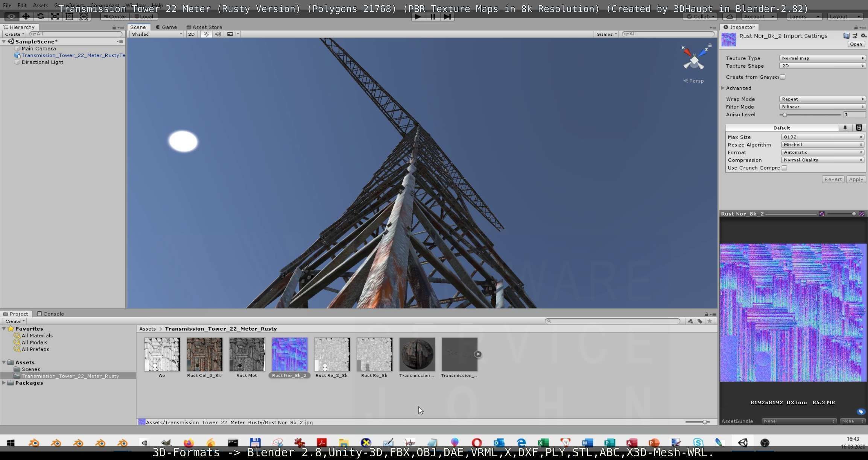Screen dimensions: 868x460
Task: Open Firefox from taskbar
Action: 188,443
